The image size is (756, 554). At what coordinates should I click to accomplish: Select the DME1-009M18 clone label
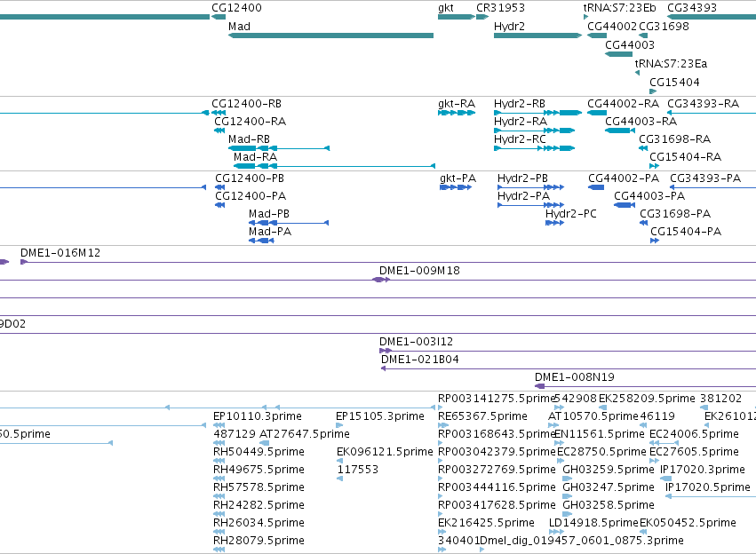[419, 271]
